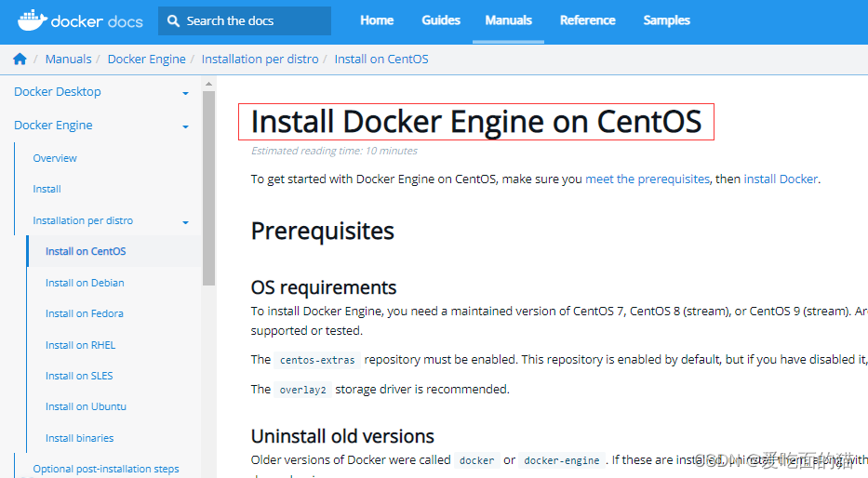
Task: Click the sidebar scrollbar up arrow
Action: [208, 84]
